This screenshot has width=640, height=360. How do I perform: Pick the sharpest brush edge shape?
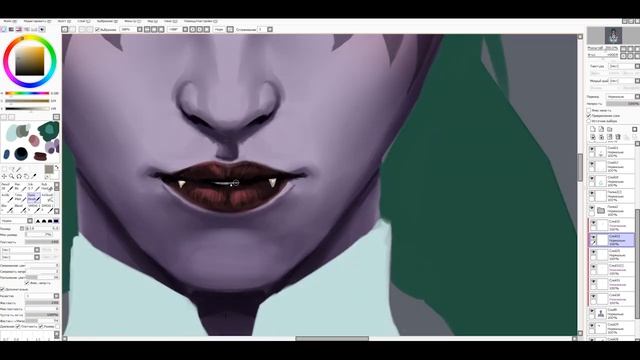point(38,221)
